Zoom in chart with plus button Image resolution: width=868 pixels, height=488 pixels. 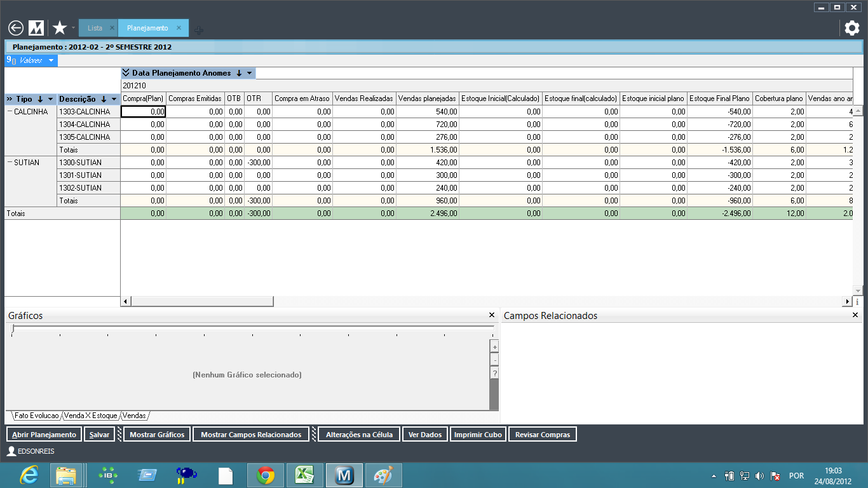(x=494, y=347)
